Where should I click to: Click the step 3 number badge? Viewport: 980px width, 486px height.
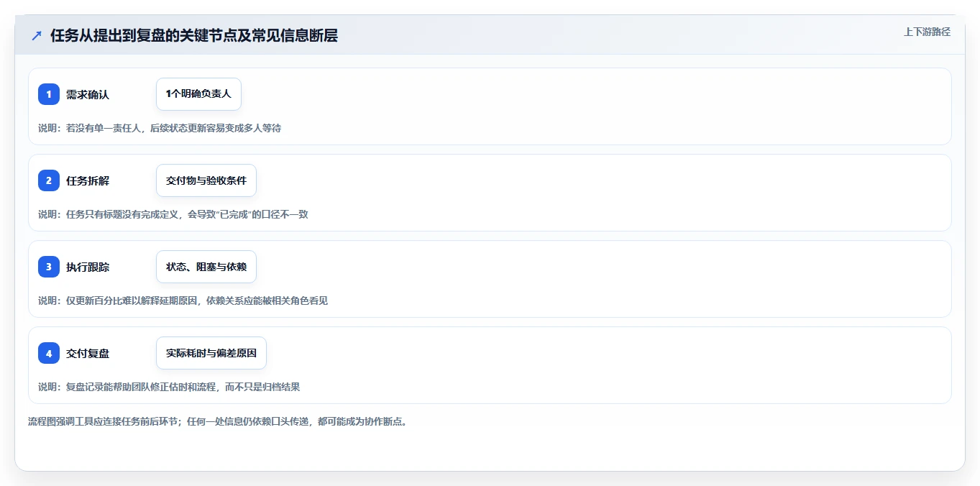click(x=49, y=267)
